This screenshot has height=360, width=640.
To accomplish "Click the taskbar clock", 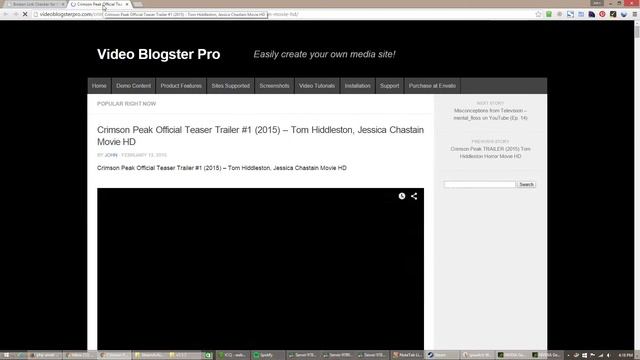I will tap(626, 356).
